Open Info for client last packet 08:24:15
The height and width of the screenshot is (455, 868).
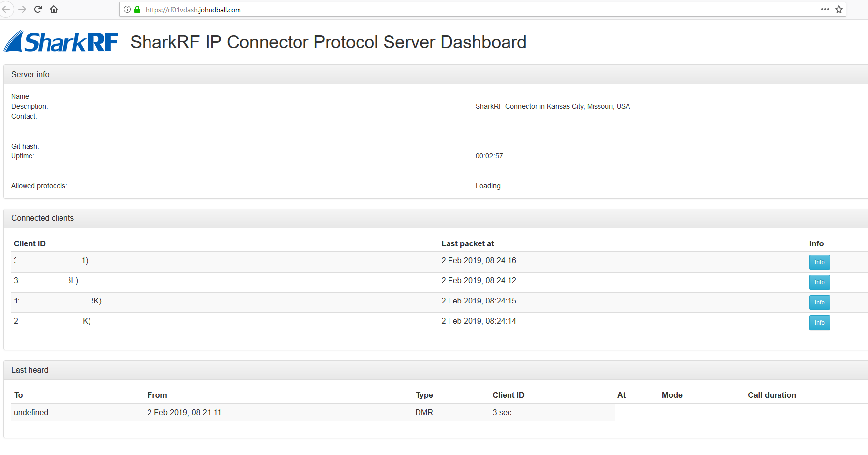[819, 303]
